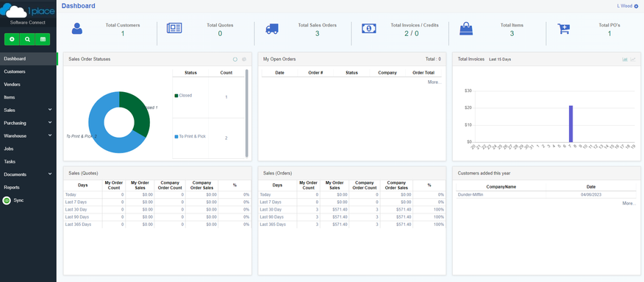Viewport: 644px width, 282px height.
Task: Click the blue To Print & Pick legend swatch
Action: pos(176,136)
